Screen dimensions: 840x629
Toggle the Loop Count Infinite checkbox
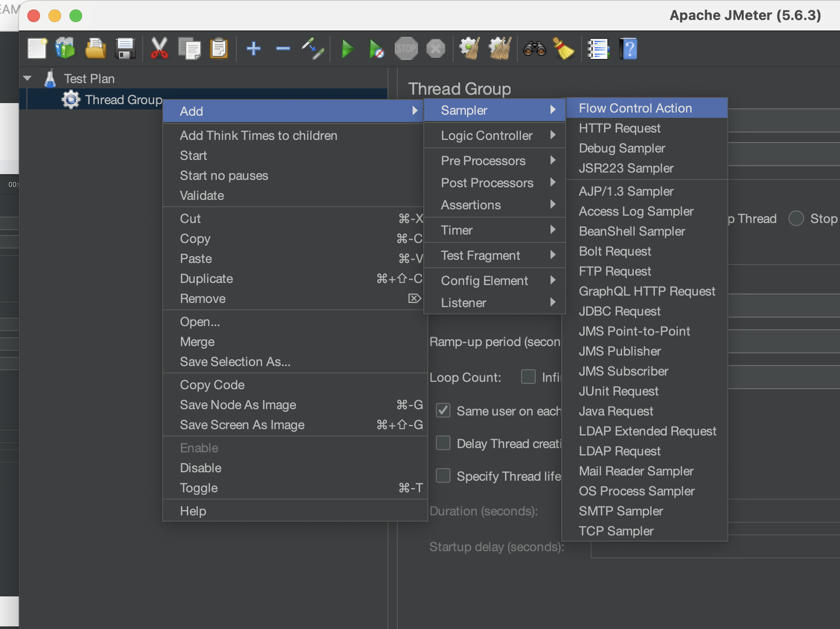point(528,377)
